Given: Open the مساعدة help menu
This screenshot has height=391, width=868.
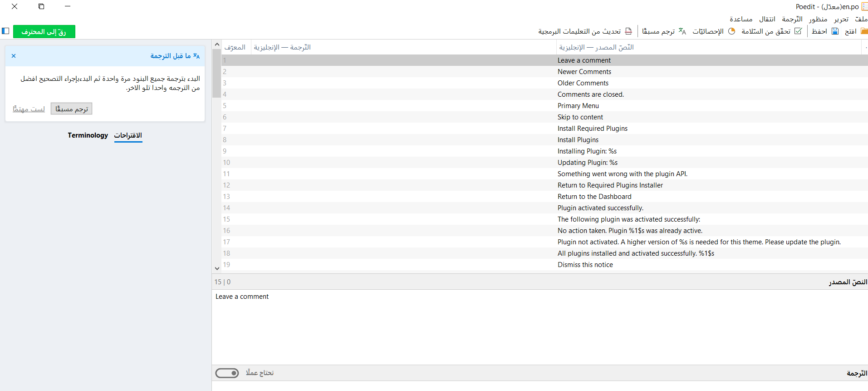Looking at the screenshot, I should coord(741,19).
